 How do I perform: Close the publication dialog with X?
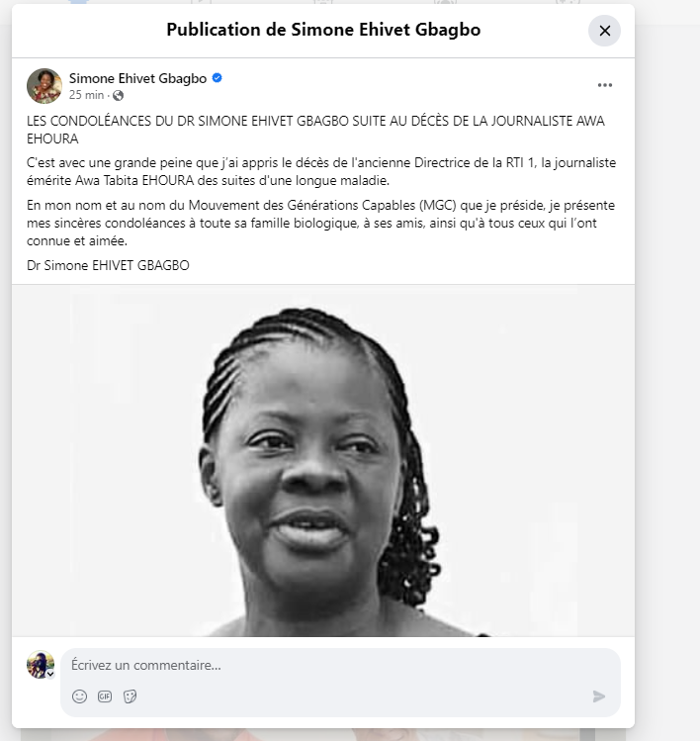pos(604,31)
